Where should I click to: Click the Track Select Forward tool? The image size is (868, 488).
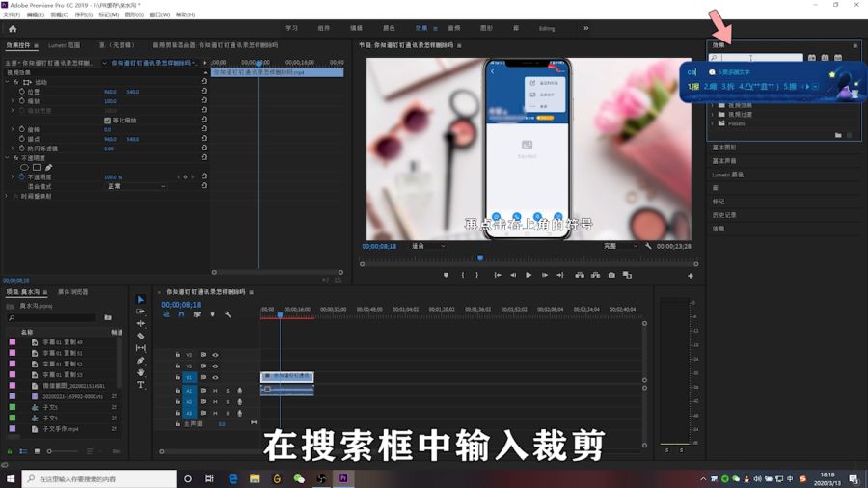point(141,312)
